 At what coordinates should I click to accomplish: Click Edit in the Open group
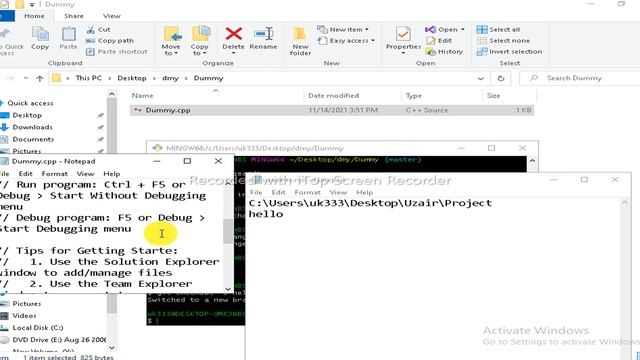[x=439, y=40]
